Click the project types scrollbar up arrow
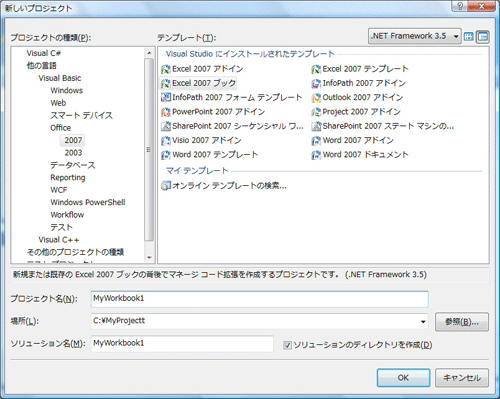The image size is (500, 399). [x=149, y=53]
